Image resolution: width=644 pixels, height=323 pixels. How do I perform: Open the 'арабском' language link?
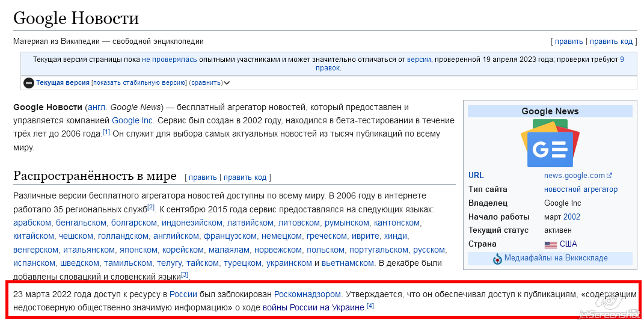pyautogui.click(x=32, y=223)
